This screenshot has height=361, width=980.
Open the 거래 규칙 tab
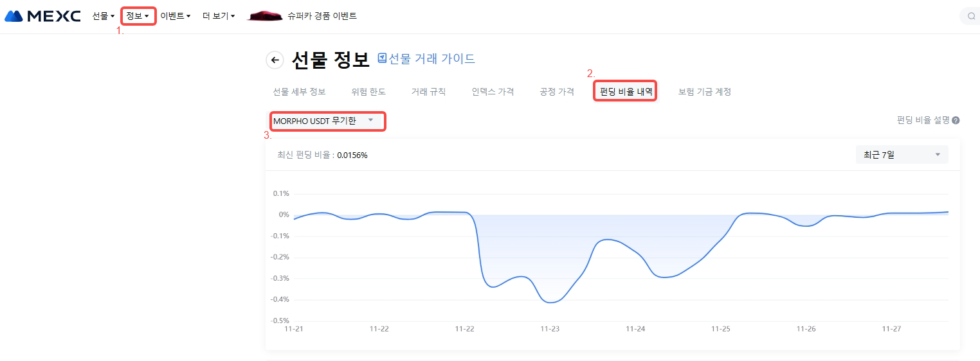(x=428, y=92)
